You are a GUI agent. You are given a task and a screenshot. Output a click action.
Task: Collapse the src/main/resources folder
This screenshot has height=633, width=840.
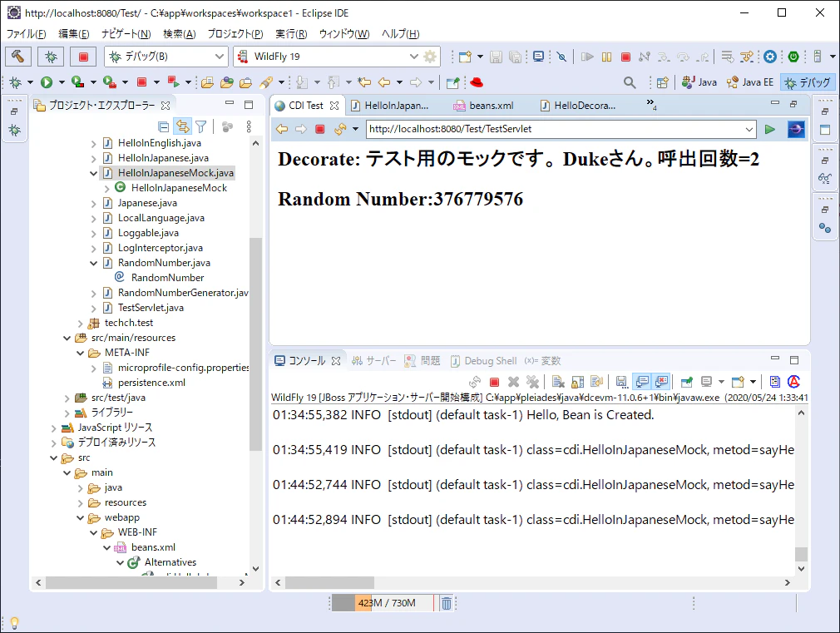click(67, 339)
